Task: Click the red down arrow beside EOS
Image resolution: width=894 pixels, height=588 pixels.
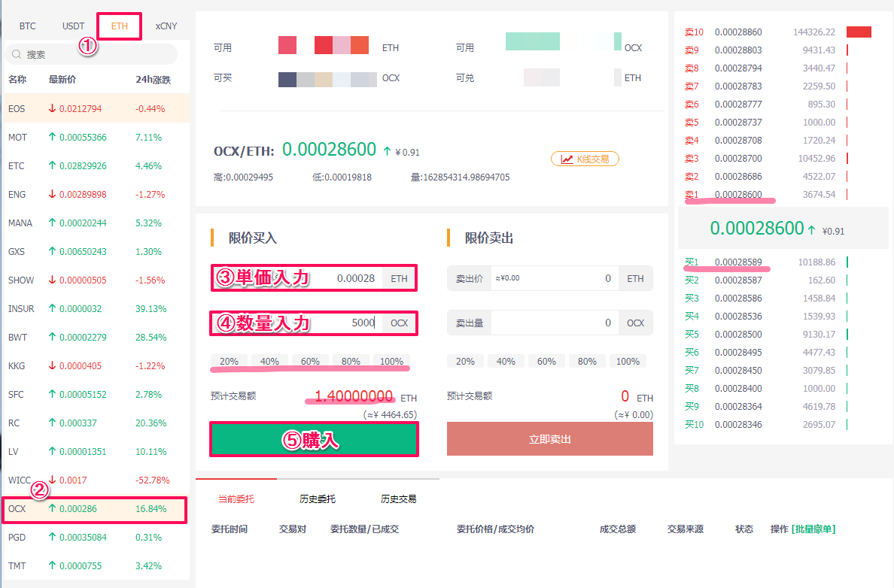Action: click(x=53, y=108)
